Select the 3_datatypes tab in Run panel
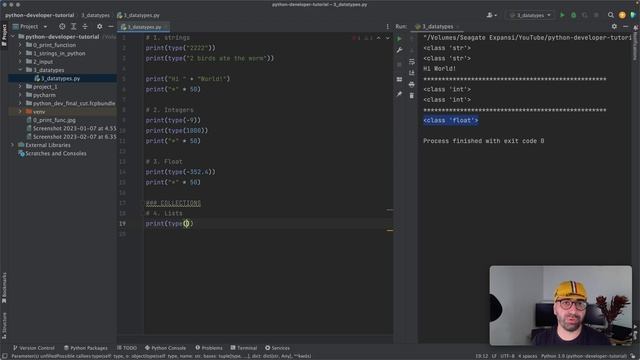 tap(437, 27)
